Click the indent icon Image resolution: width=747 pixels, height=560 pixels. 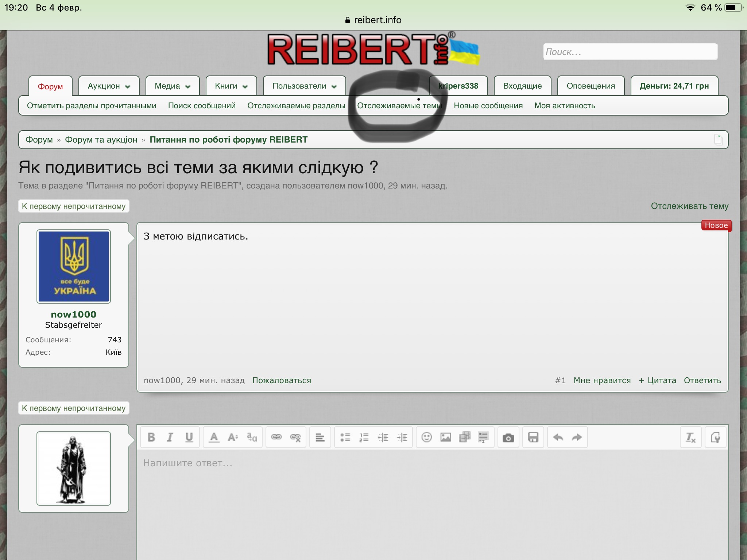(402, 437)
